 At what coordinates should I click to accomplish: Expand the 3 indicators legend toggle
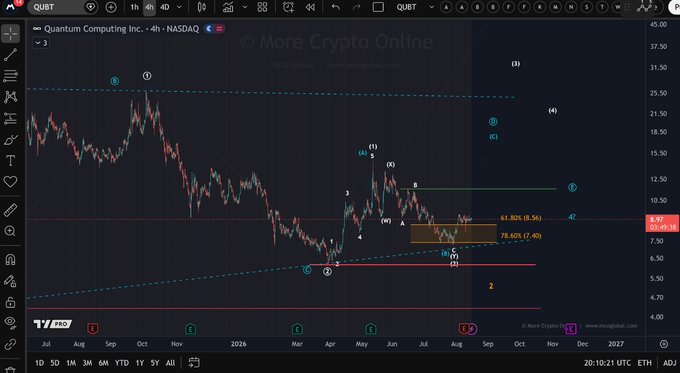click(41, 43)
